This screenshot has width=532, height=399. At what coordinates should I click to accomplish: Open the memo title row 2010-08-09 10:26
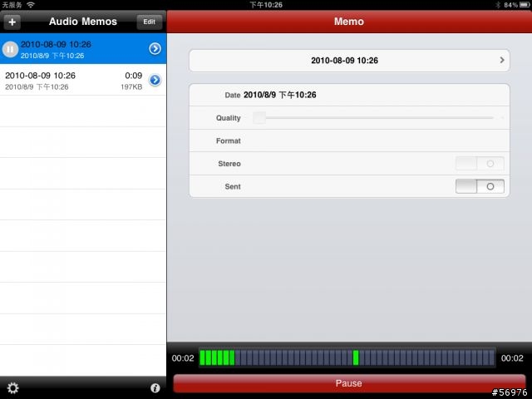tap(349, 61)
